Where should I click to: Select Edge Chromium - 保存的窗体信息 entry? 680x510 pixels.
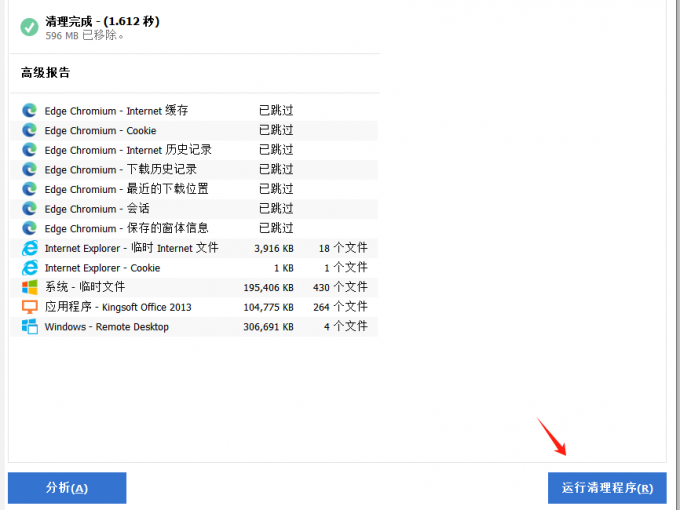click(194, 228)
